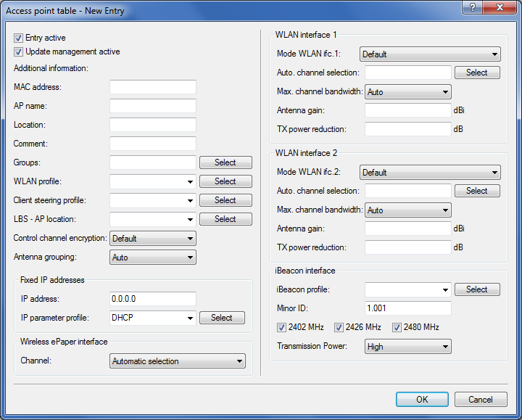Screen dimensions: 522x420
Task: Click WLAN interface 1 Antenna gain field
Action: [408, 110]
